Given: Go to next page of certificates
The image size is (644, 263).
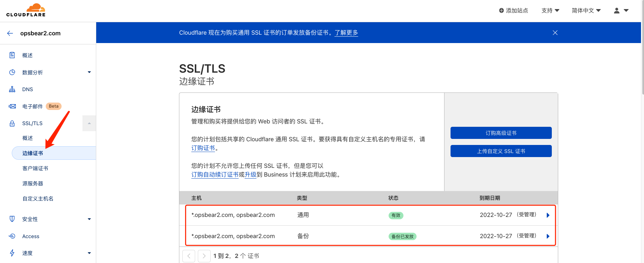Looking at the screenshot, I should [204, 256].
